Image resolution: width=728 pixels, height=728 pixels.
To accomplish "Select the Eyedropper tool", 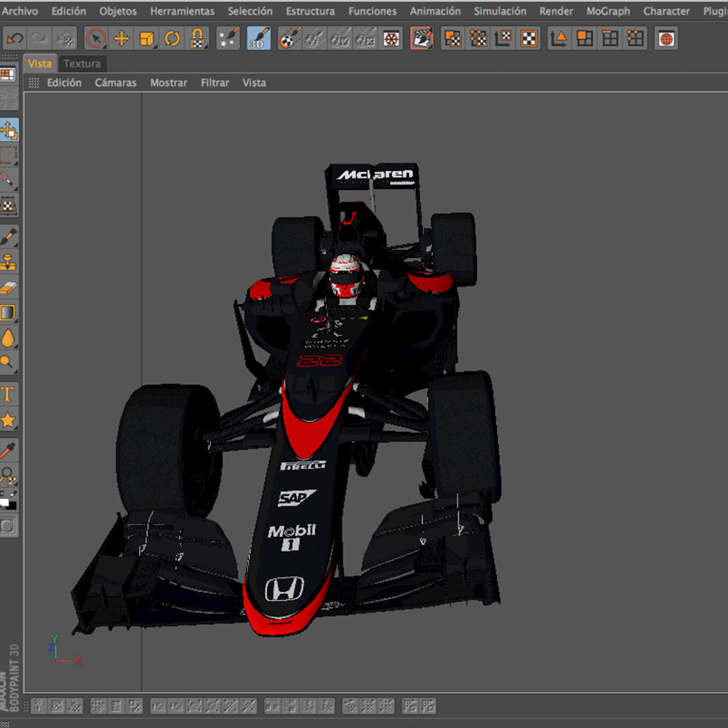I will pos(8,451).
